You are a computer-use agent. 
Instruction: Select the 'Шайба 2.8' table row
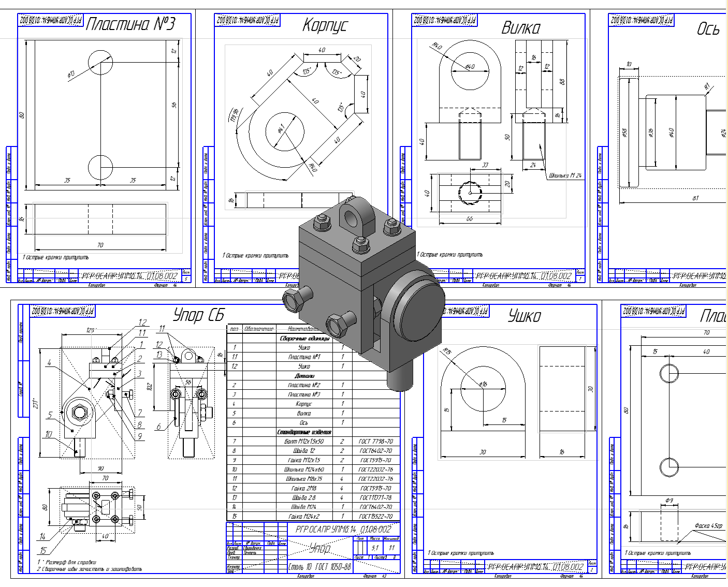tap(314, 497)
